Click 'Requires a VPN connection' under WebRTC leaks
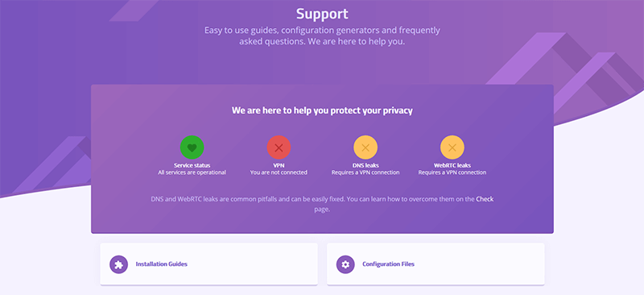The height and width of the screenshot is (295, 644). (x=452, y=172)
